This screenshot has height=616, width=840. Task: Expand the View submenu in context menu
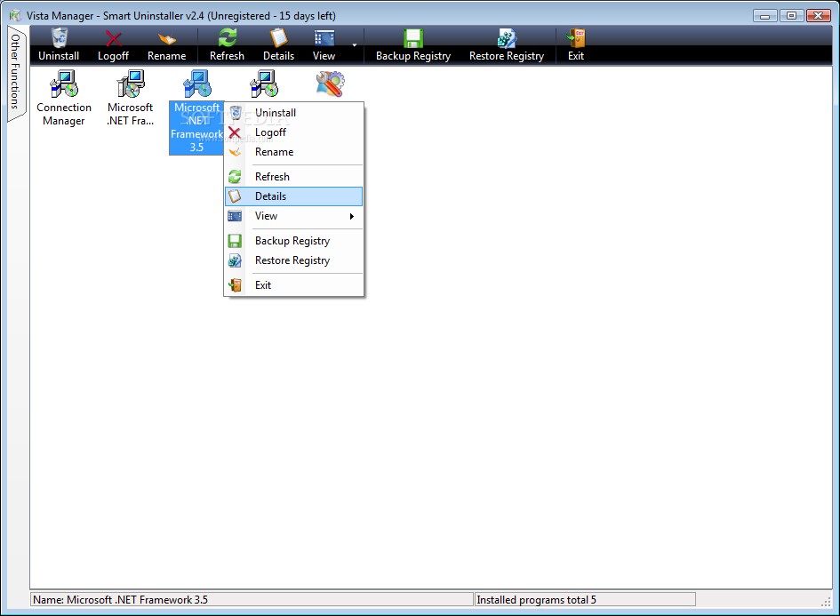click(x=293, y=216)
